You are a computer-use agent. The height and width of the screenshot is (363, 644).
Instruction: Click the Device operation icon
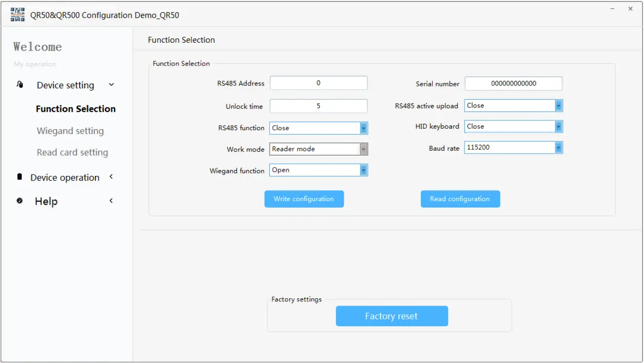19,177
